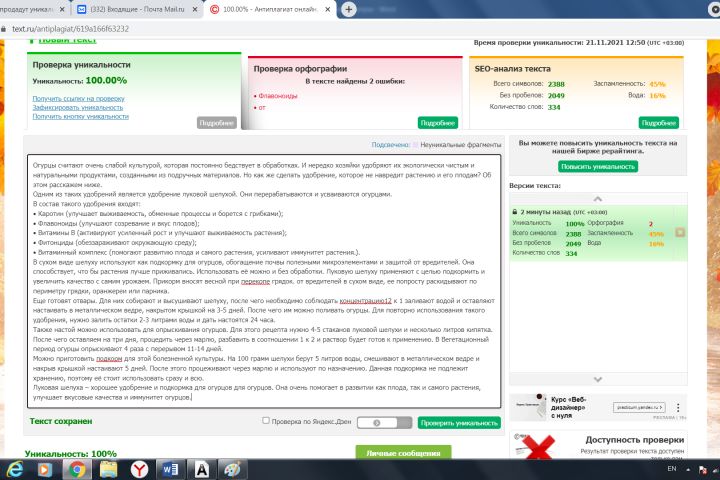Image resolution: width=720 pixels, height=480 pixels.
Task: Open File Explorer folder in the taskbar
Action: click(108, 469)
